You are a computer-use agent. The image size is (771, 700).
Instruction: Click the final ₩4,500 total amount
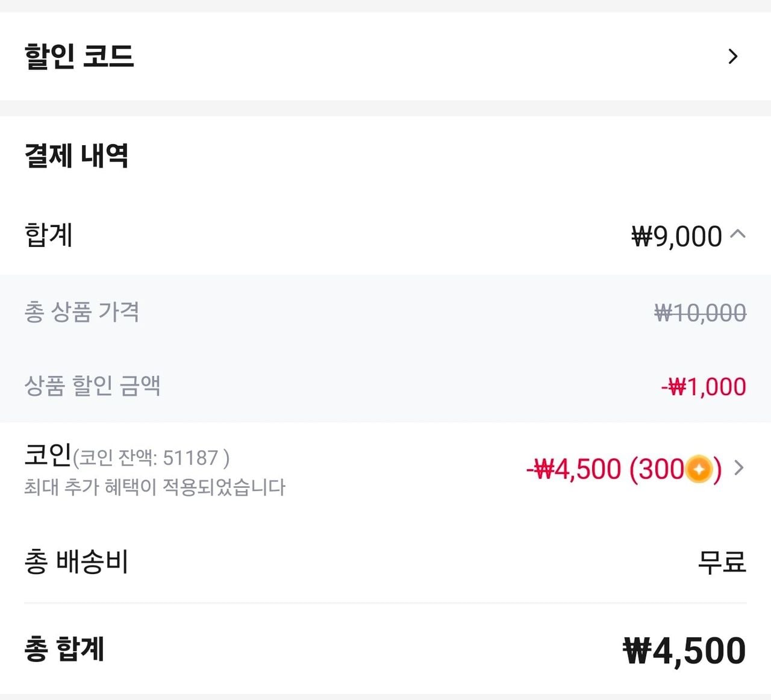684,651
